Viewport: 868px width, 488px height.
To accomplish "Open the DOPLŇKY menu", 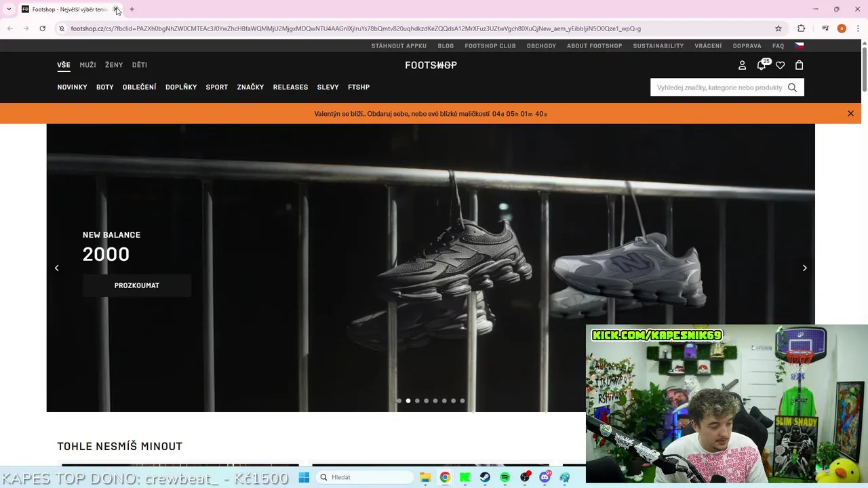I will 181,87.
